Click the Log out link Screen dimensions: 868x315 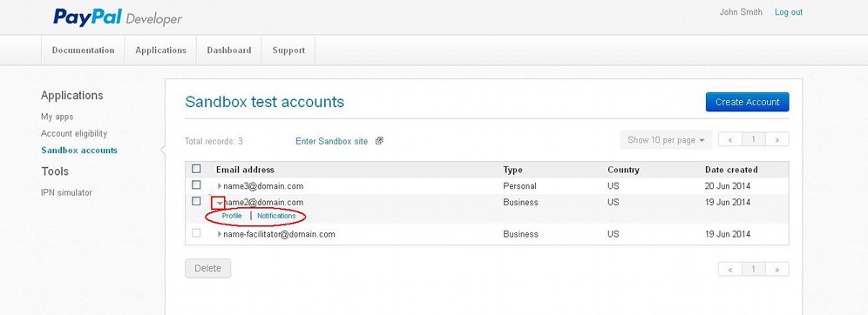coord(789,12)
